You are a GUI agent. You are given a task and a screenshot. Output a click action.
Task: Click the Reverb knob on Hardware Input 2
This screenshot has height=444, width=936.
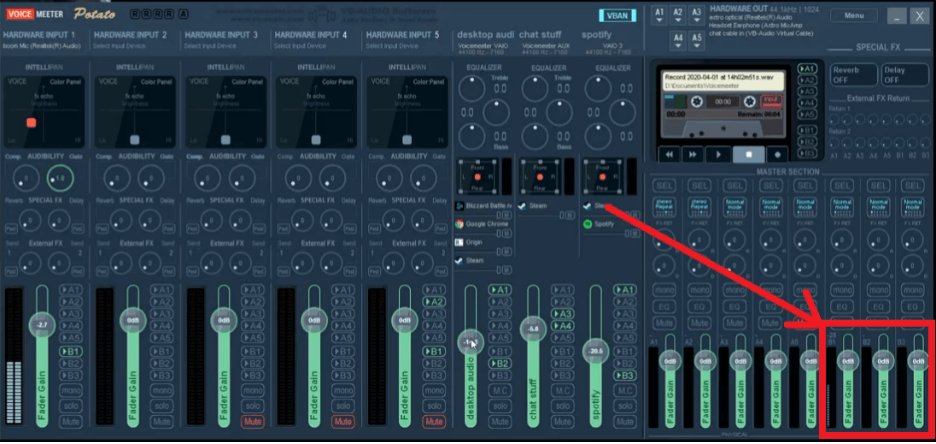click(117, 221)
